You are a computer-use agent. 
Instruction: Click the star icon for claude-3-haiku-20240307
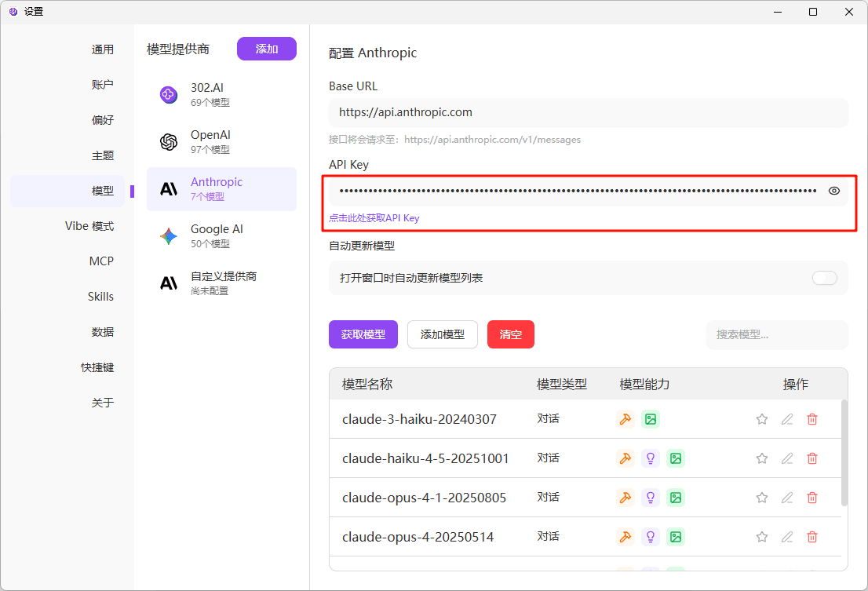[x=762, y=419]
